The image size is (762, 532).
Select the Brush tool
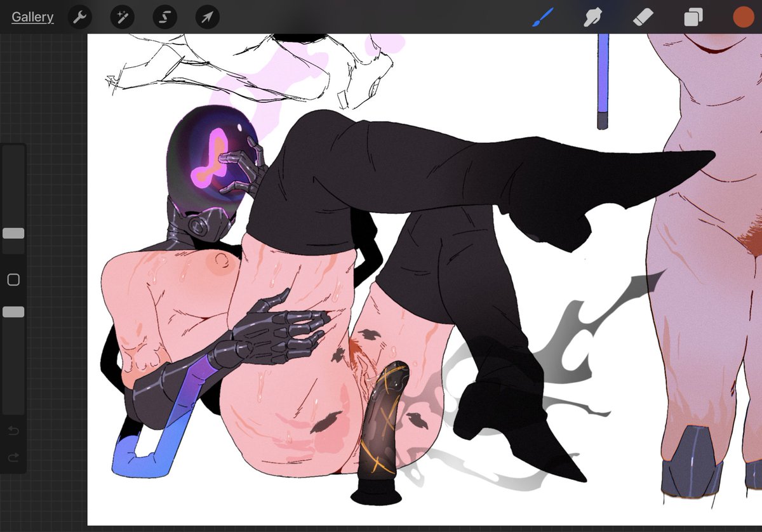(x=542, y=17)
